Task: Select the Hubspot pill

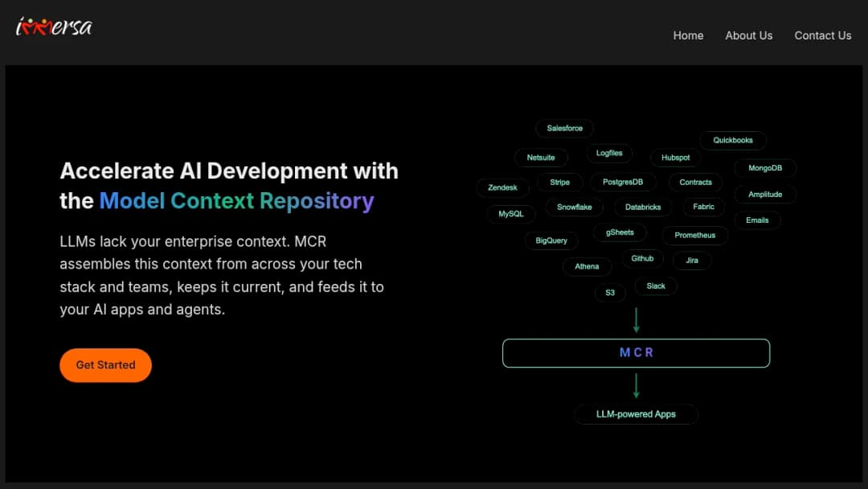Action: (675, 158)
